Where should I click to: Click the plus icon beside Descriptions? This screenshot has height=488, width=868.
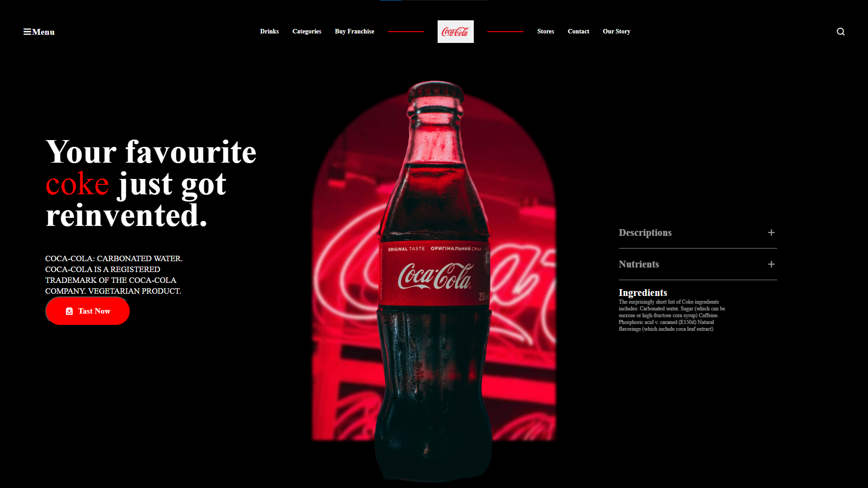771,233
